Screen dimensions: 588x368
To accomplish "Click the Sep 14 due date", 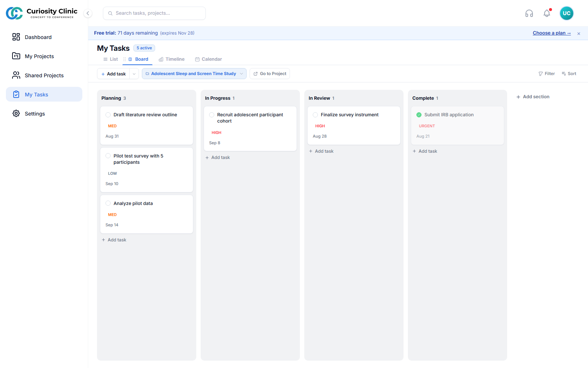I will pyautogui.click(x=112, y=225).
